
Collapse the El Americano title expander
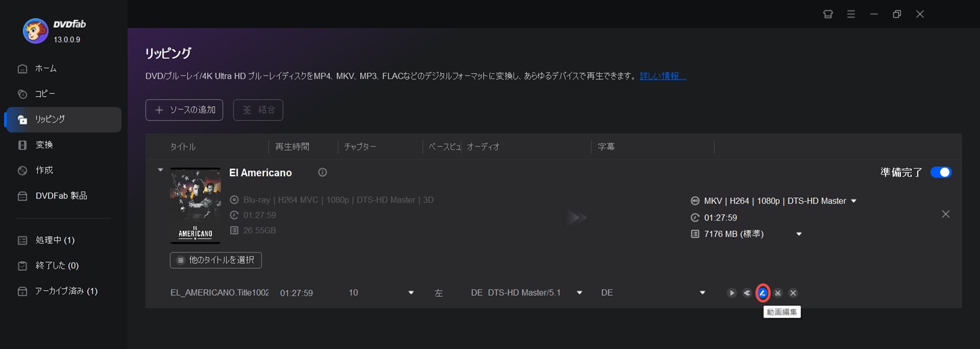(x=160, y=170)
